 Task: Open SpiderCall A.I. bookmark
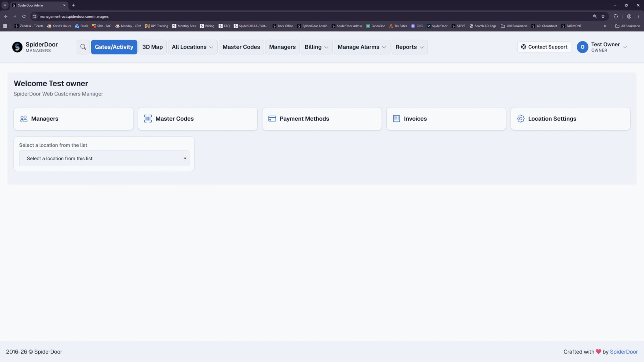pyautogui.click(x=250, y=26)
